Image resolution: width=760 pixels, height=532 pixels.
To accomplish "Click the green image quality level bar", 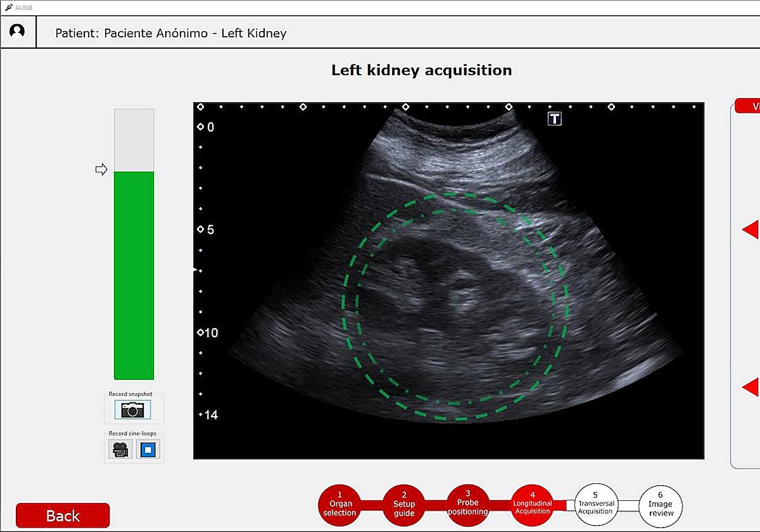I will (x=134, y=275).
